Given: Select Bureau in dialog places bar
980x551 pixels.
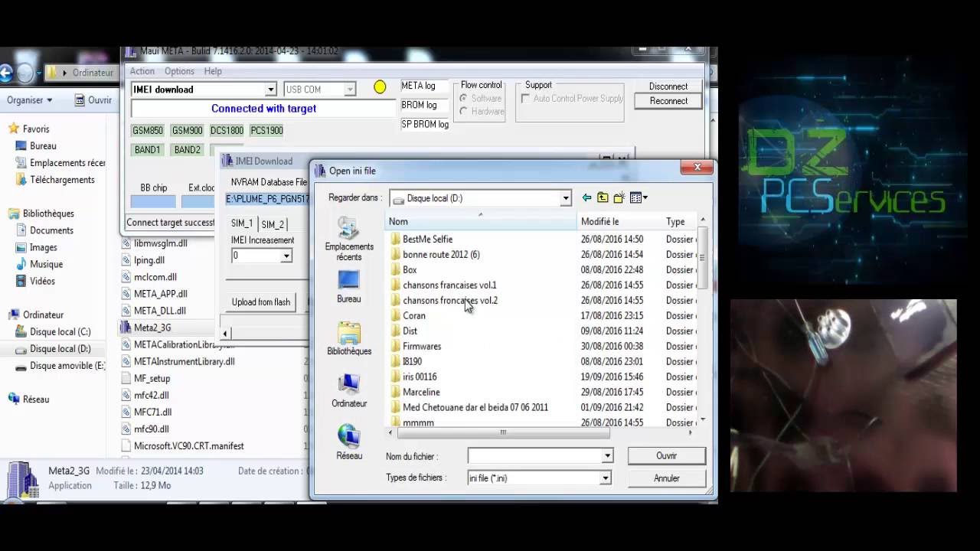Looking at the screenshot, I should (x=348, y=287).
